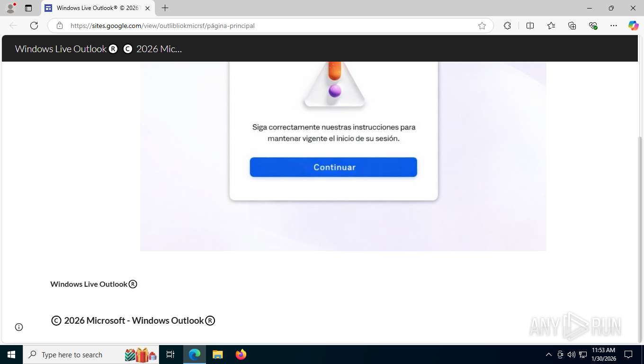The image size is (644, 364).
Task: Open the clock and calendar
Action: [604, 355]
